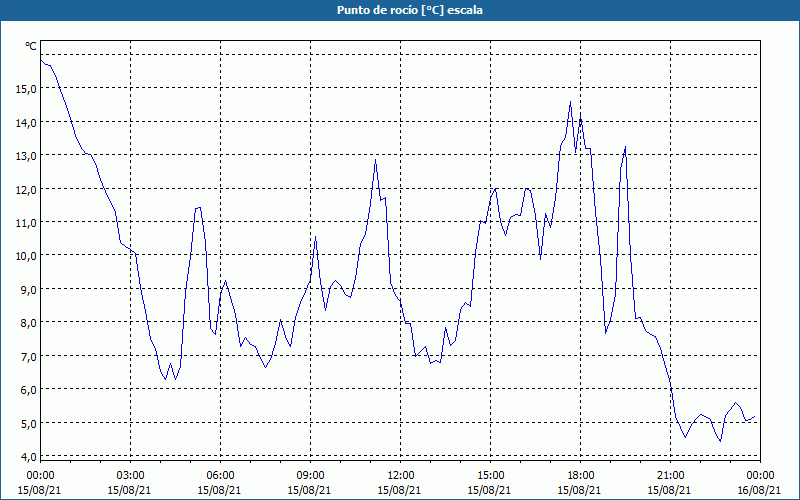
Task: Click the curve peak just after 11:00
Action: [376, 160]
